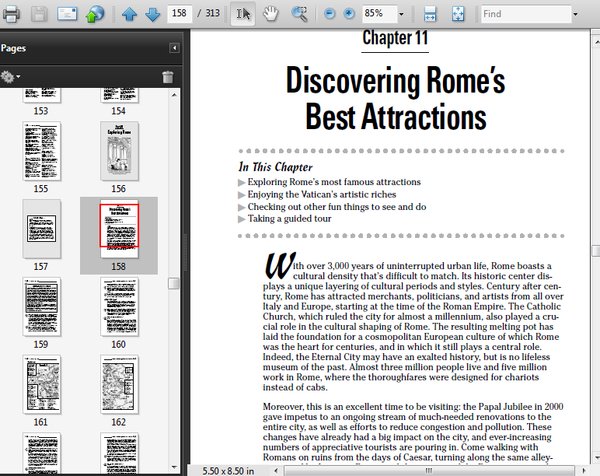Select the page 161 thumbnail
This screenshot has height=476, width=600.
pyautogui.click(x=41, y=384)
